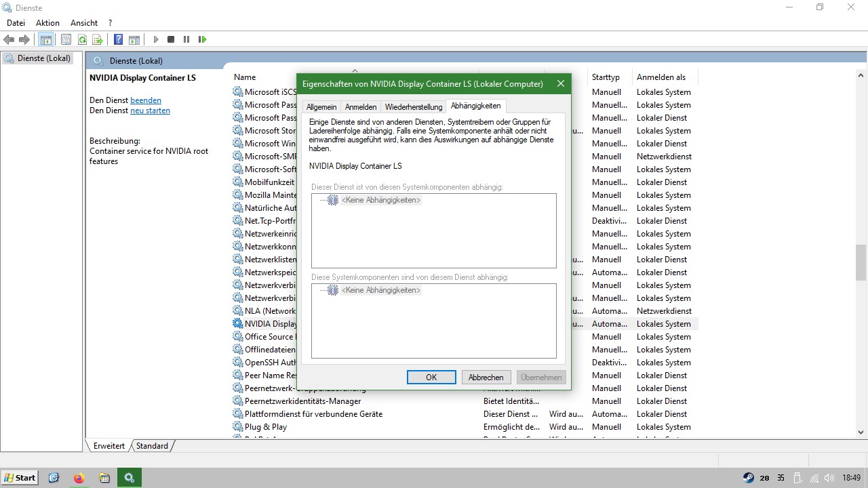Click the Back arrow in the toolbar
This screenshot has width=868, height=488.
(9, 40)
